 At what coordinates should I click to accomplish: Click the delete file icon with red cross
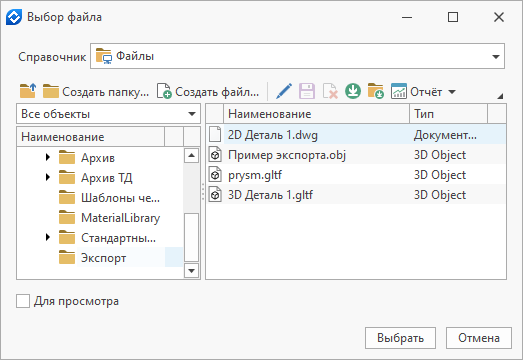(330, 91)
